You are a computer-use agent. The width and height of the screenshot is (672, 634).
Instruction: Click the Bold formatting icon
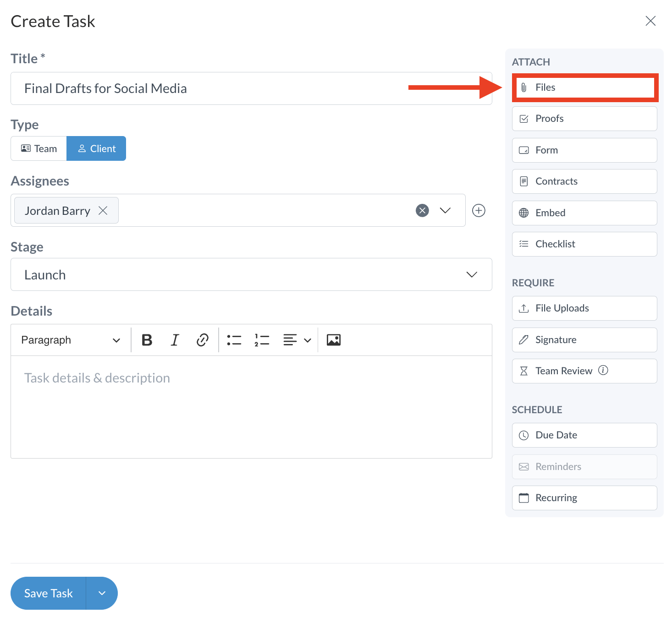[147, 340]
